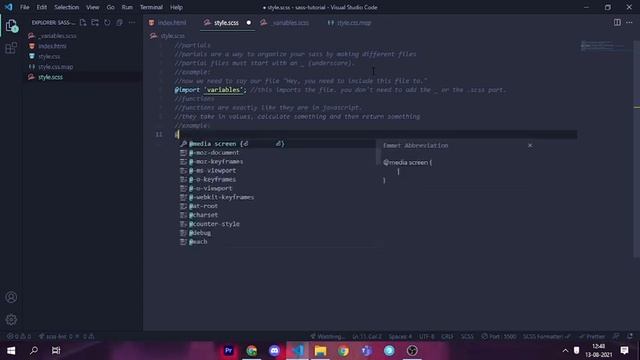The height and width of the screenshot is (360, 640).
Task: Open editor more actions ellipsis
Action: point(629,22)
